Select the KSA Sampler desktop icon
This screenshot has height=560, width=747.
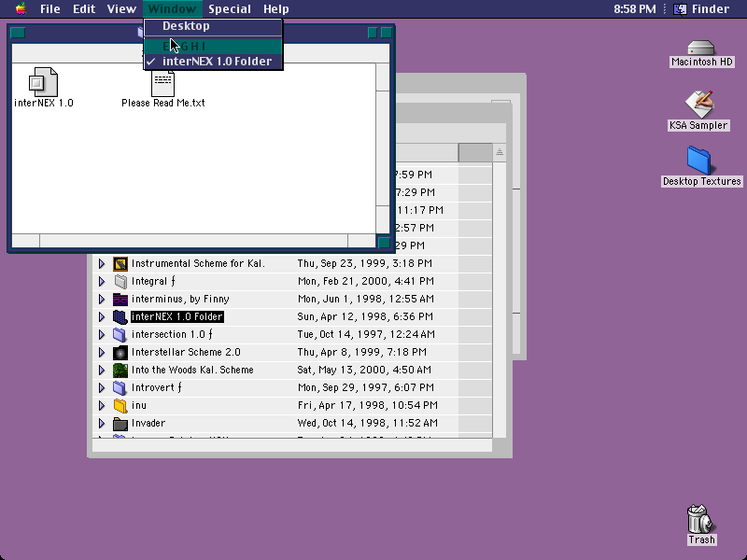(x=698, y=105)
